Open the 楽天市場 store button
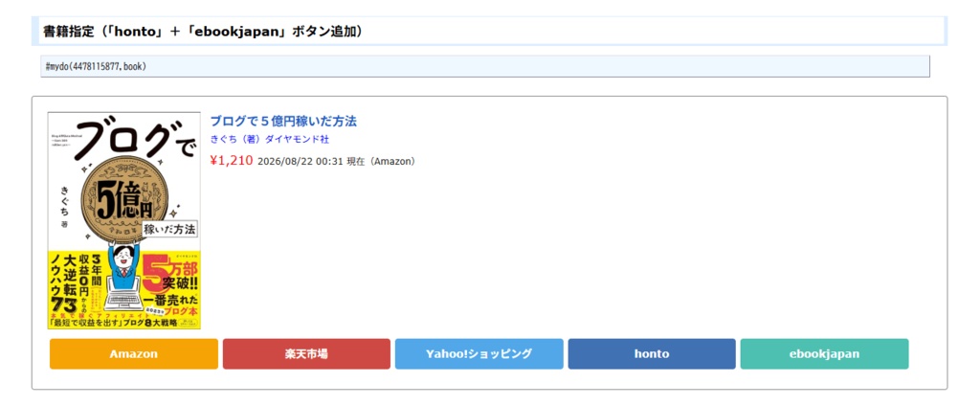Screen dimensions: 980x406 tap(306, 354)
